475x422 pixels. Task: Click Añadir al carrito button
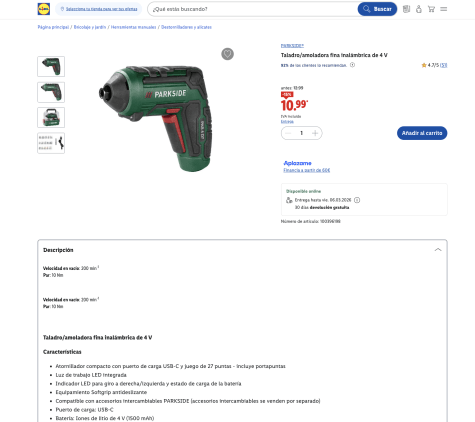[x=422, y=133]
